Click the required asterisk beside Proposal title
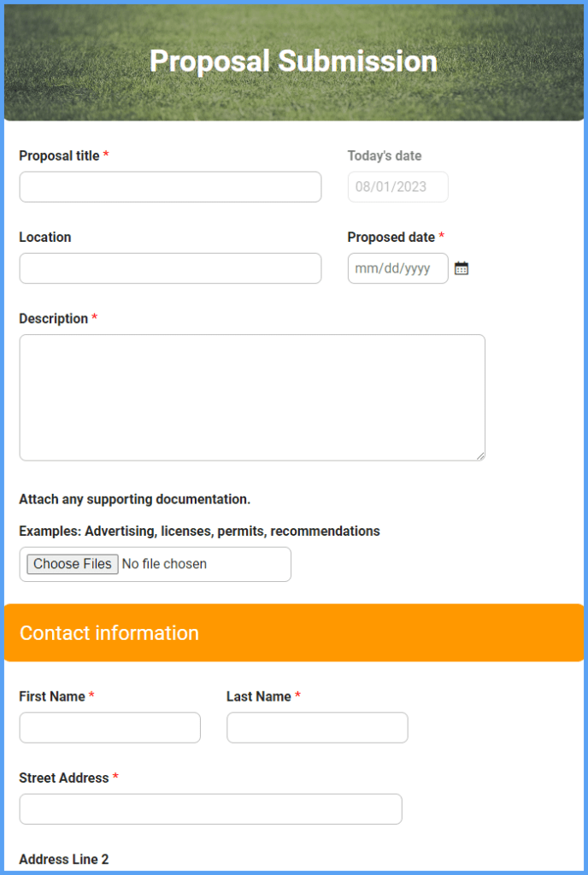The image size is (588, 875). [x=105, y=156]
